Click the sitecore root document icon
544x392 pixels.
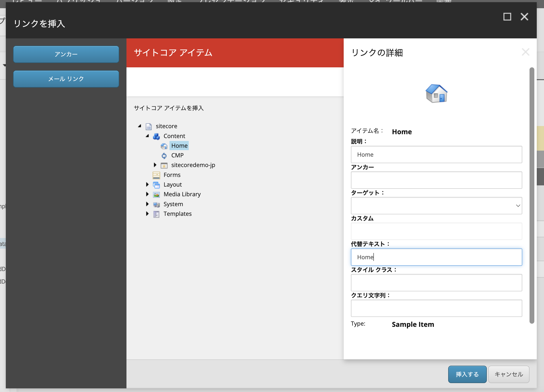tap(149, 126)
